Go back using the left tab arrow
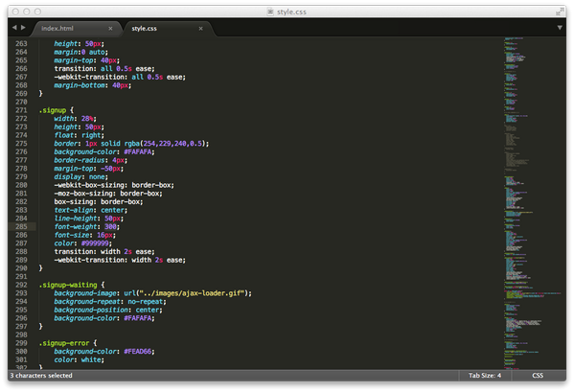 coord(14,28)
